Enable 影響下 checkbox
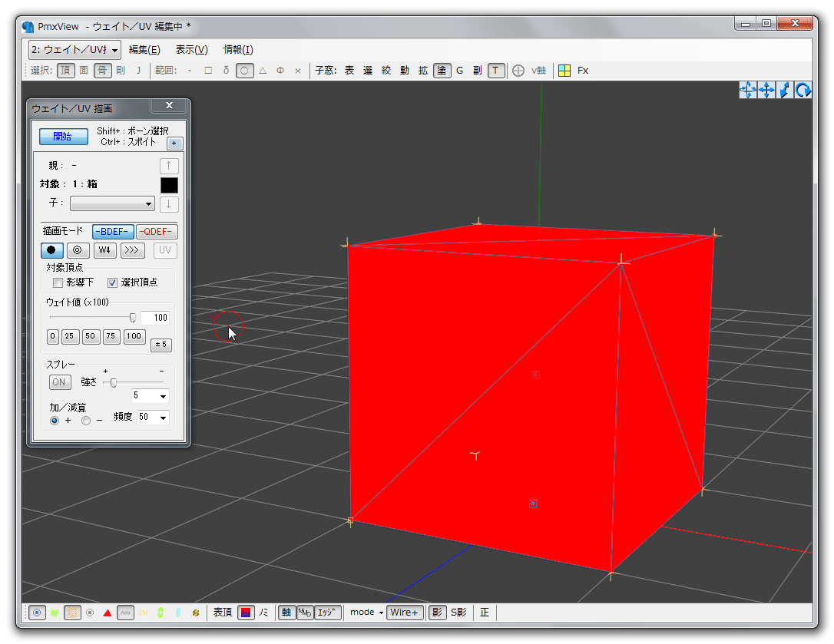The image size is (834, 644). pyautogui.click(x=58, y=282)
